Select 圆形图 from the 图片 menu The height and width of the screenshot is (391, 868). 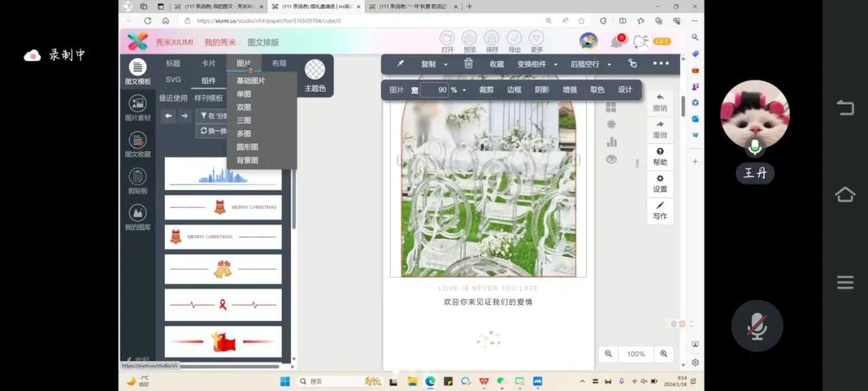(x=247, y=147)
